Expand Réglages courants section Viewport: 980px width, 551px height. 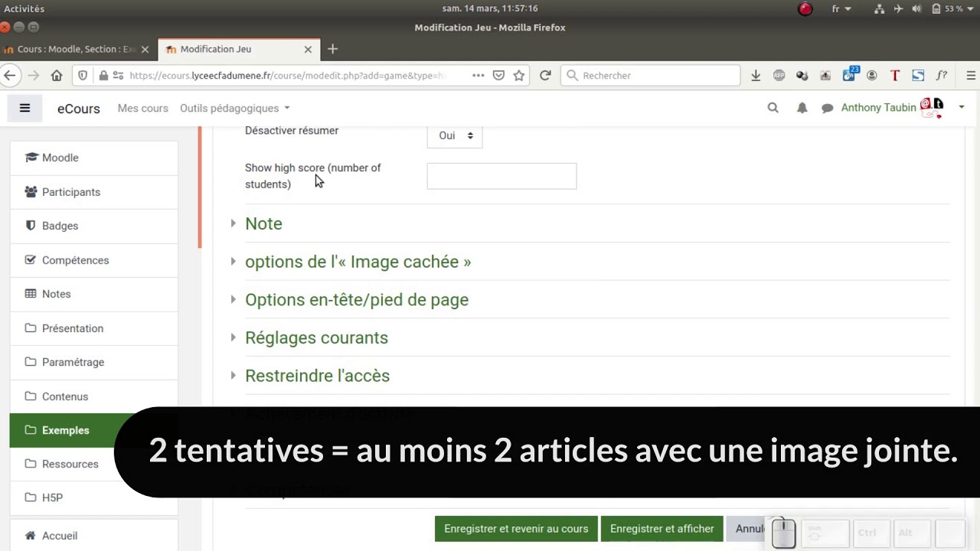(x=316, y=337)
